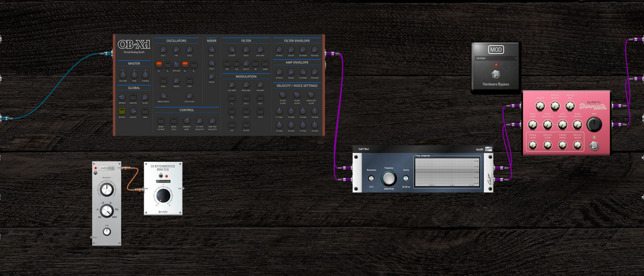
Task: Click the filter Cutoff knob
Action: 232,50
